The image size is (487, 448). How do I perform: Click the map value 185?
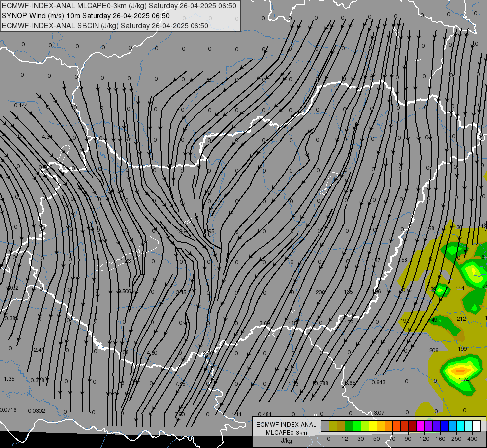(x=292, y=323)
